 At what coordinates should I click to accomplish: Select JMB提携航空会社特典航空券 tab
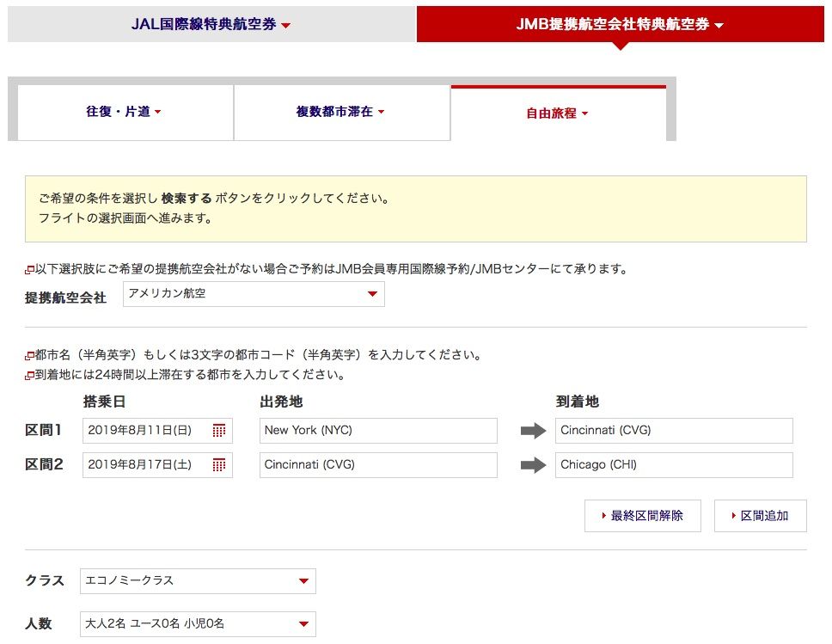point(620,24)
